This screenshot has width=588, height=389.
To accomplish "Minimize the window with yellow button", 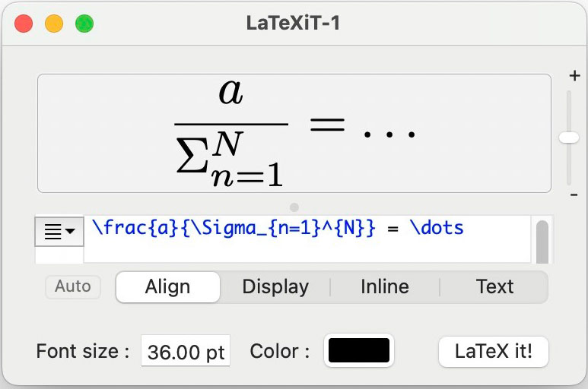I will point(54,24).
